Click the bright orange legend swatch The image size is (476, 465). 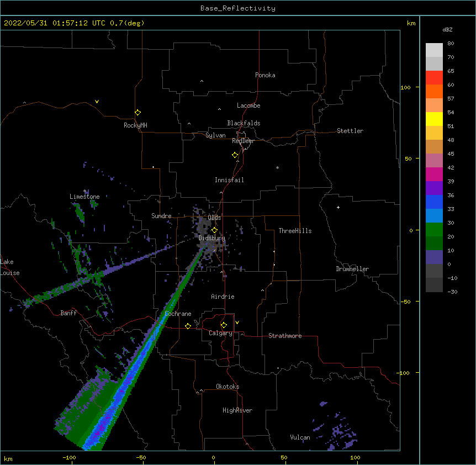click(x=434, y=91)
